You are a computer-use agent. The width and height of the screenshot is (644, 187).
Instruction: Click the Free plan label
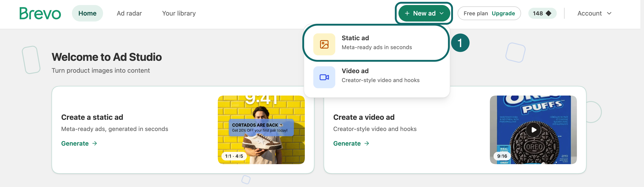pyautogui.click(x=475, y=13)
